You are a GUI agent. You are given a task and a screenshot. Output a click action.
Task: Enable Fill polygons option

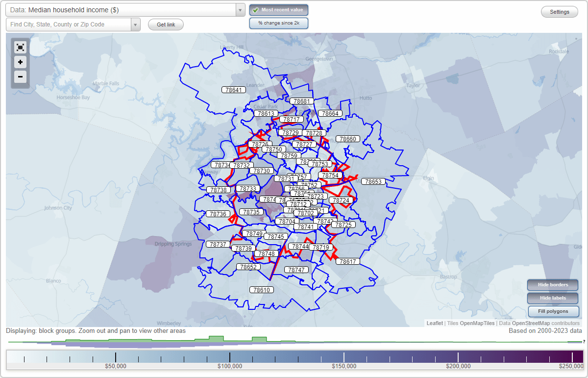point(553,311)
